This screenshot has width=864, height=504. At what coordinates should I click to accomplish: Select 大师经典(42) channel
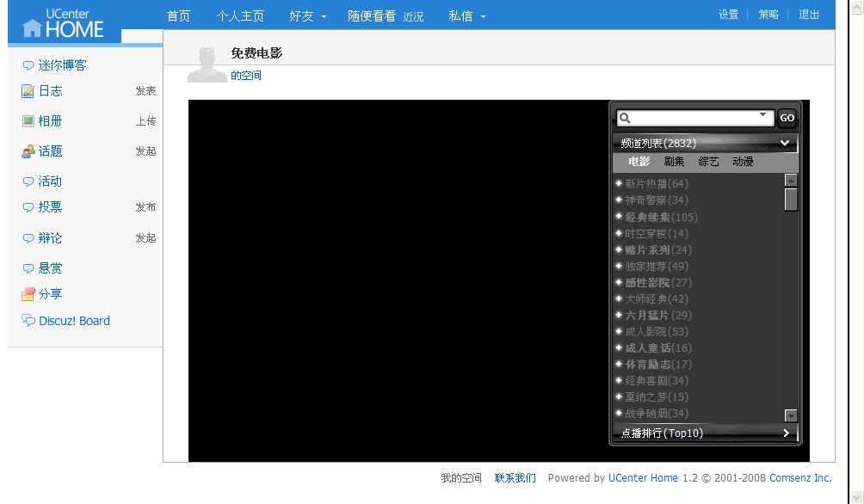click(x=657, y=299)
